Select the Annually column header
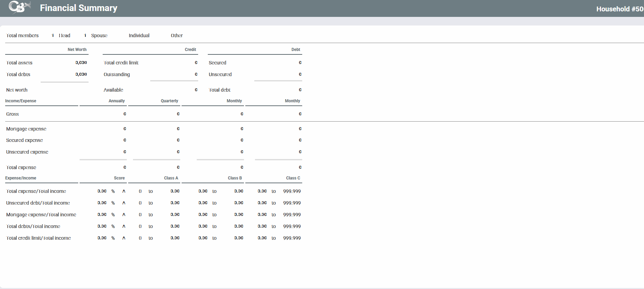Image resolution: width=644 pixels, height=289 pixels. pyautogui.click(x=116, y=101)
